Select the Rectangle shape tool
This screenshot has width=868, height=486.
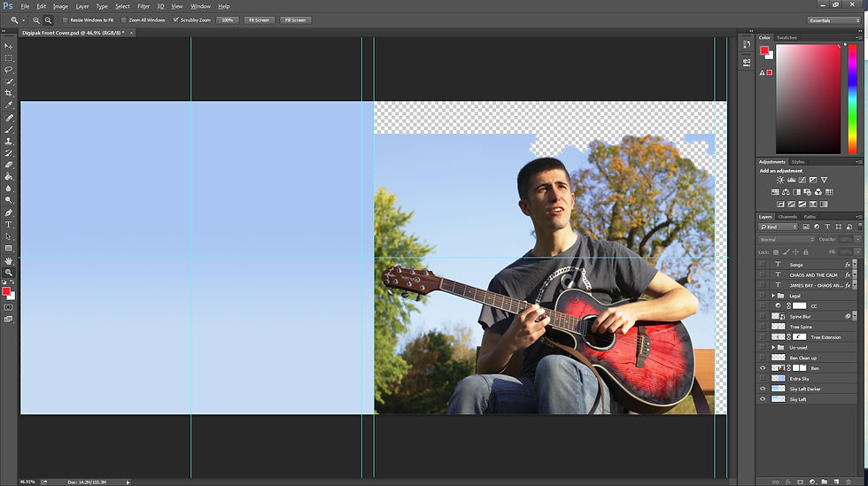coord(8,248)
